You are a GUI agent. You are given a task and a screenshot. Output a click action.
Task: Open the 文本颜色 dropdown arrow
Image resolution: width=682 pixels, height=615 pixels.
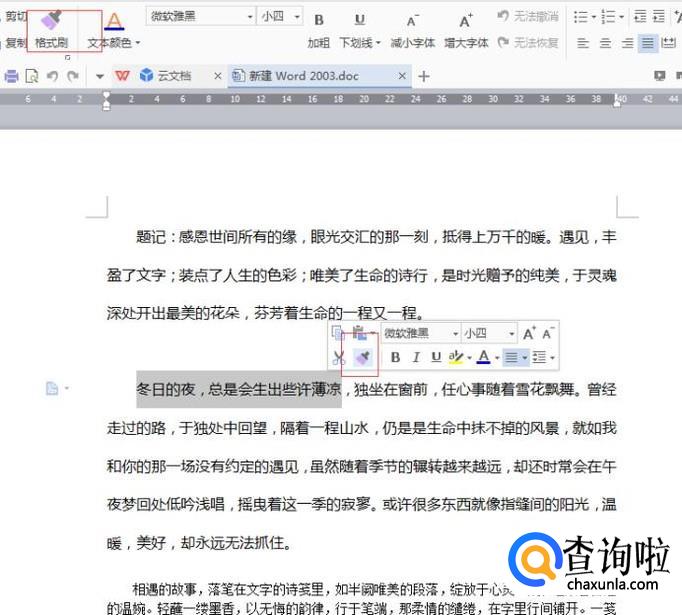coord(138,43)
